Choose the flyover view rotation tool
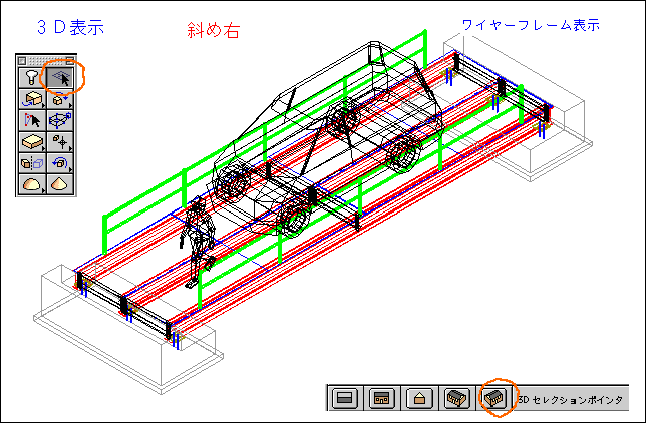This screenshot has width=646, height=423. coord(32,99)
